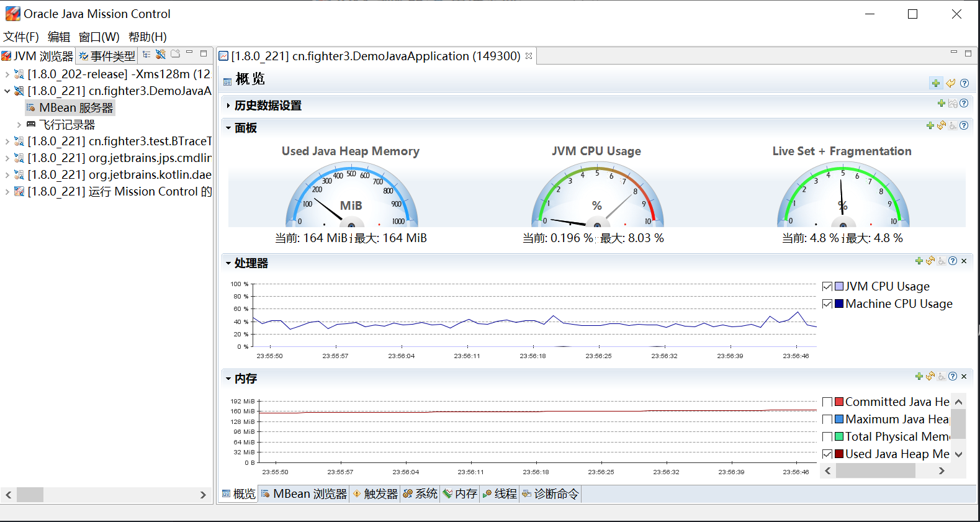Select the MBean 服务器 tree item
This screenshot has height=522, width=980.
[x=70, y=108]
